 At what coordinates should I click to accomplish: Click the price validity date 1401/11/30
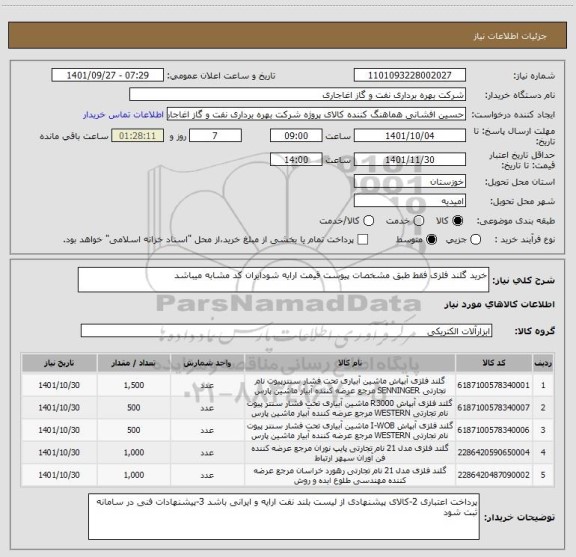click(410, 159)
